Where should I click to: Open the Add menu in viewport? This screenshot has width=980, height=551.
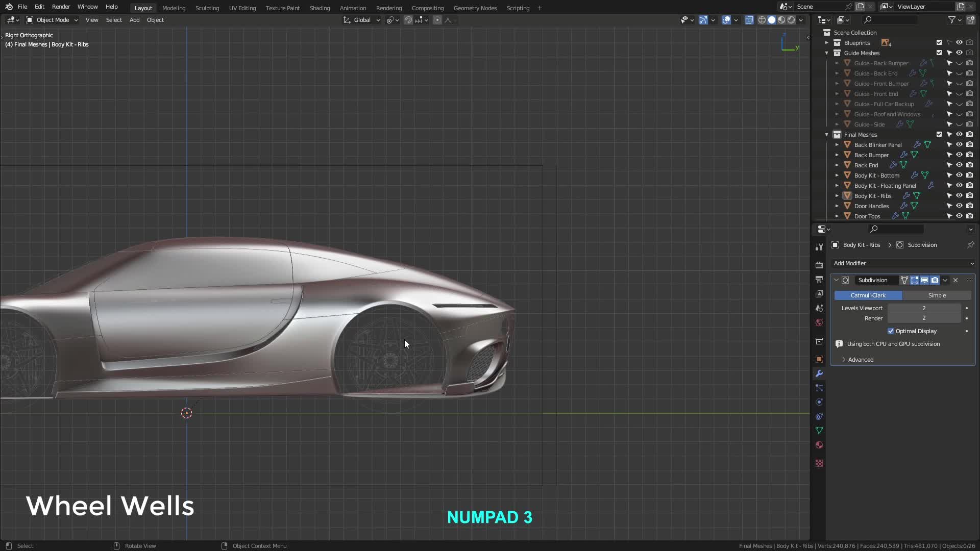[134, 20]
